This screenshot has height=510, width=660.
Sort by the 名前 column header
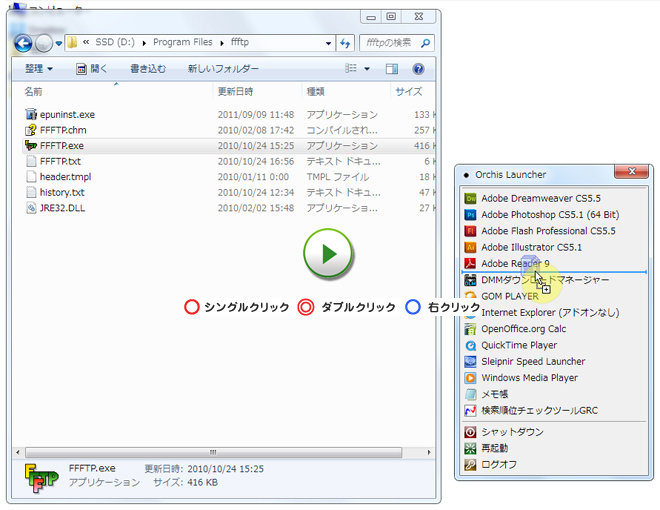[33, 91]
